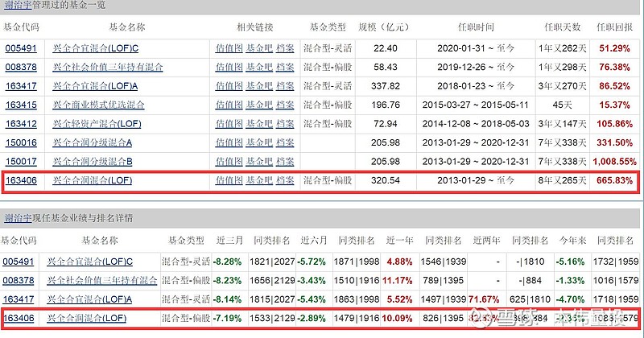Open fund code 005491 in managed funds table
This screenshot has width=644, height=338.
coord(21,48)
